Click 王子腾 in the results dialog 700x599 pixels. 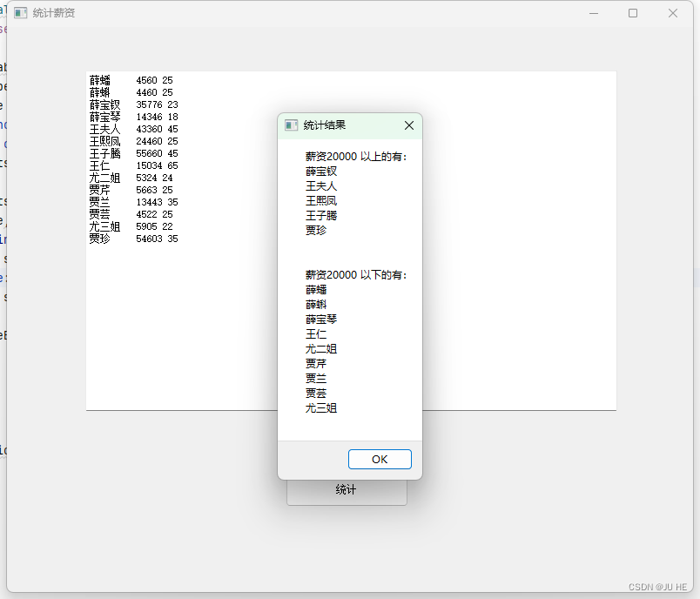[x=321, y=216]
